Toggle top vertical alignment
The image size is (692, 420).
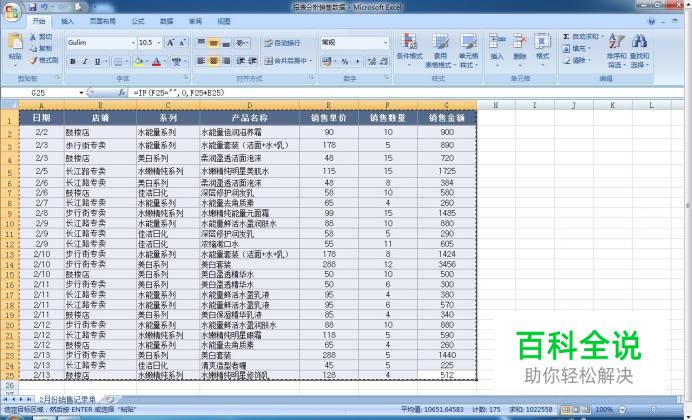click(x=201, y=43)
